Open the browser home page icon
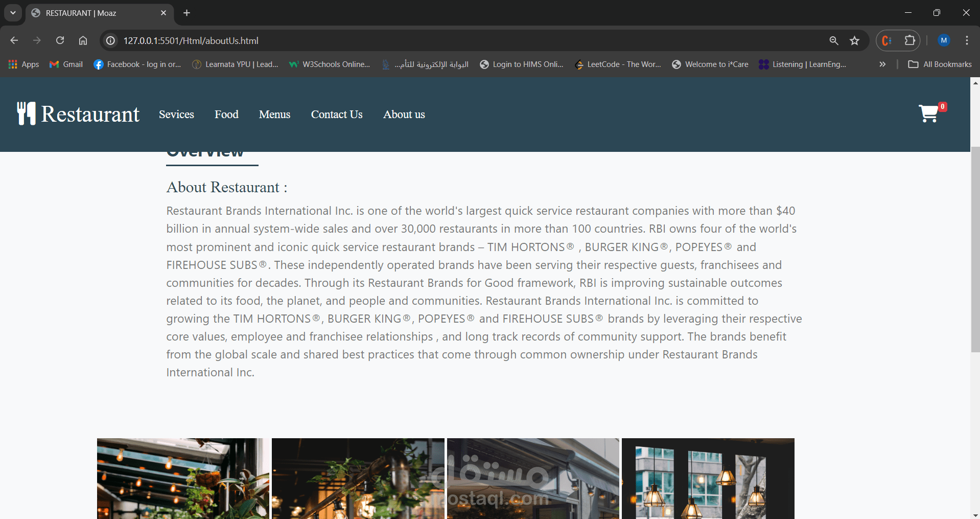This screenshot has width=980, height=519. tap(83, 40)
